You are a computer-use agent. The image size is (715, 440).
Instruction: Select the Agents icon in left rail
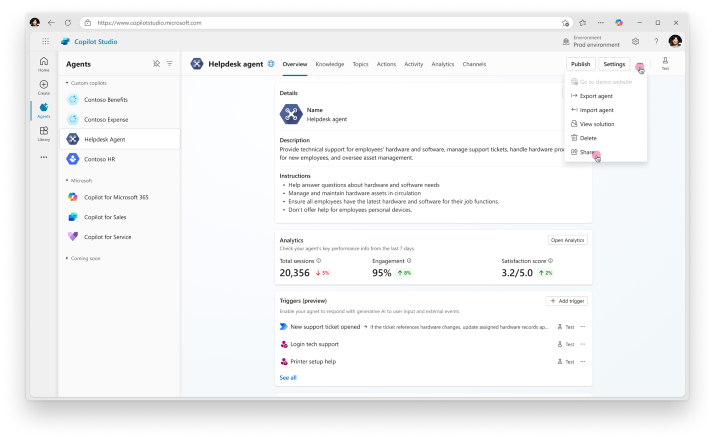(44, 110)
